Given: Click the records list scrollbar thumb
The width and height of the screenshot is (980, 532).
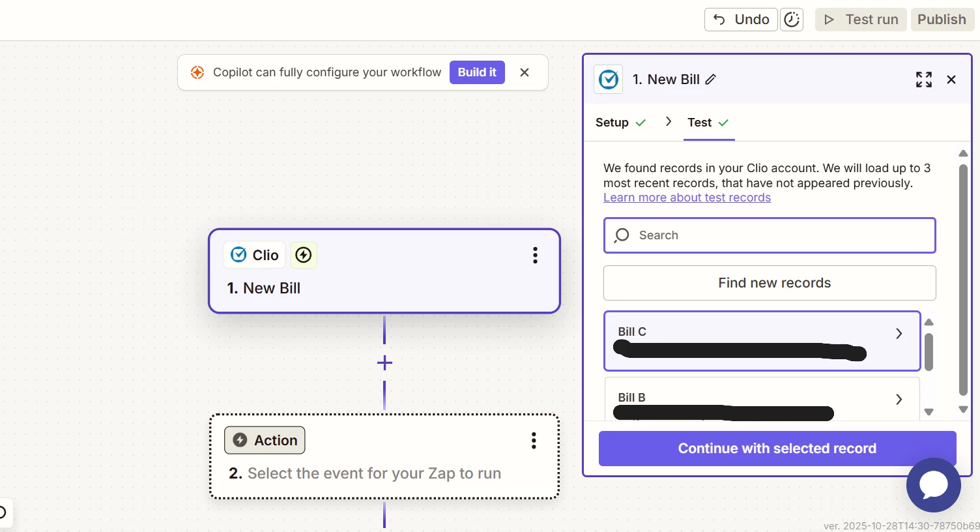Looking at the screenshot, I should pyautogui.click(x=929, y=352).
